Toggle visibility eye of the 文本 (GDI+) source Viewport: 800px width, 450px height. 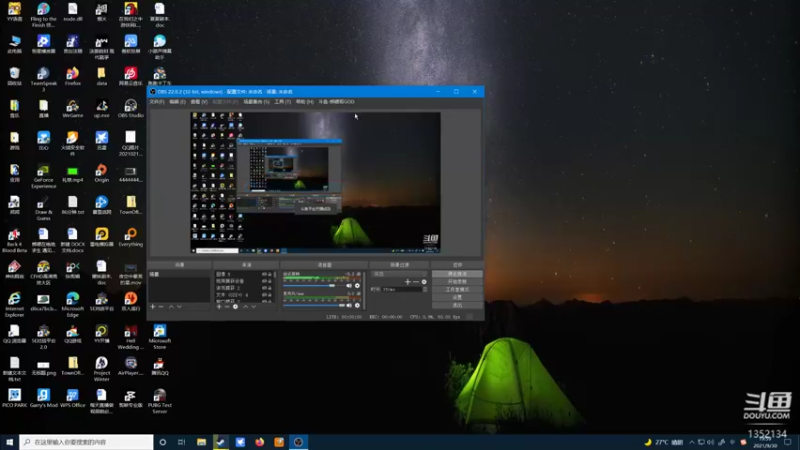pyautogui.click(x=264, y=294)
